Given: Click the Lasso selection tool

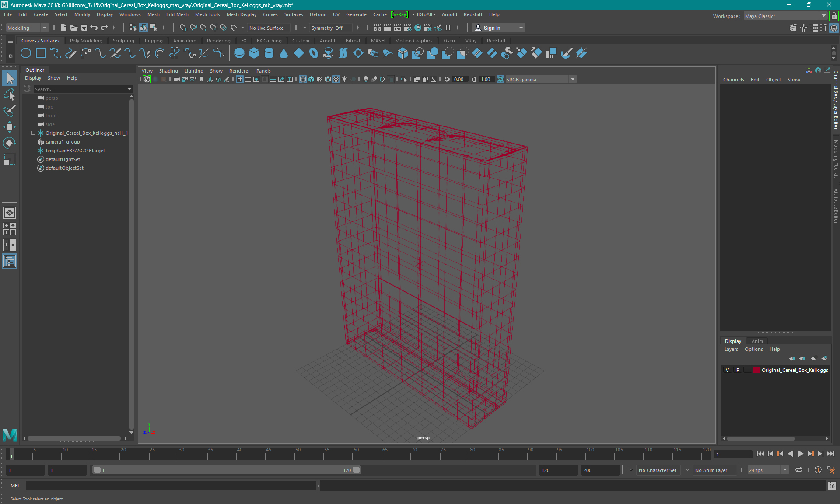Looking at the screenshot, I should click(10, 94).
